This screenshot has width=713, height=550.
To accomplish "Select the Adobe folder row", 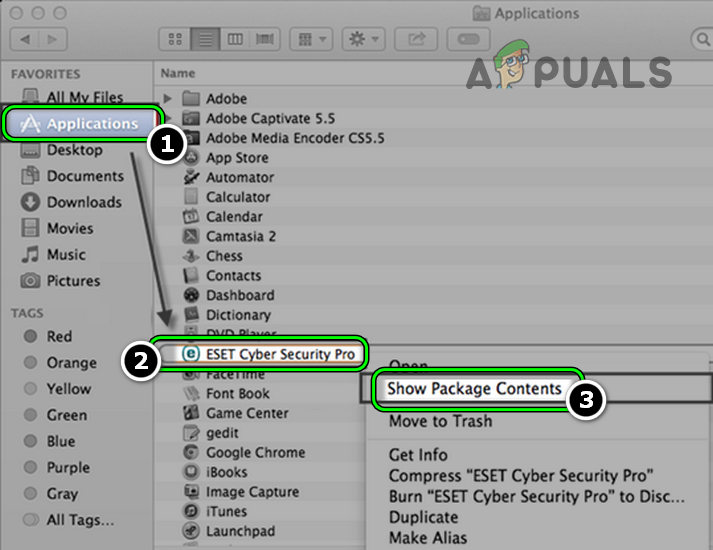I will (x=433, y=98).
